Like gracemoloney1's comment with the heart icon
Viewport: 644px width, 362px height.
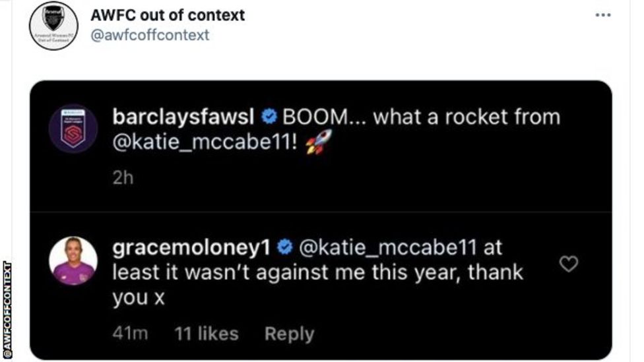point(568,264)
